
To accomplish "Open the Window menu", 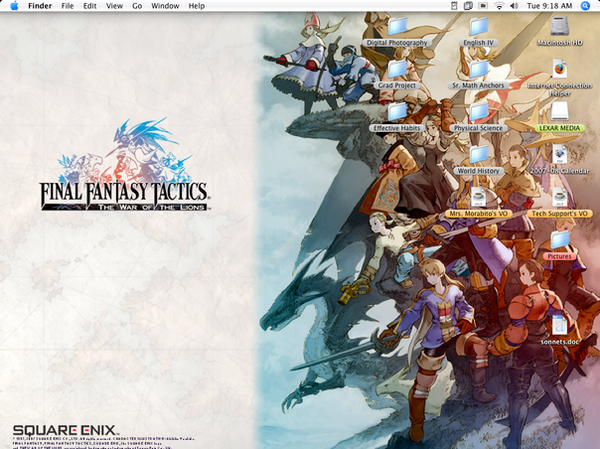I will click(165, 6).
